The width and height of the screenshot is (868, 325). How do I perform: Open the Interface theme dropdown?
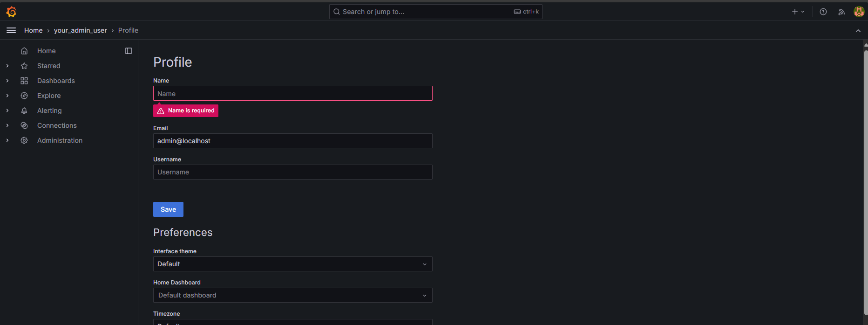[292, 264]
